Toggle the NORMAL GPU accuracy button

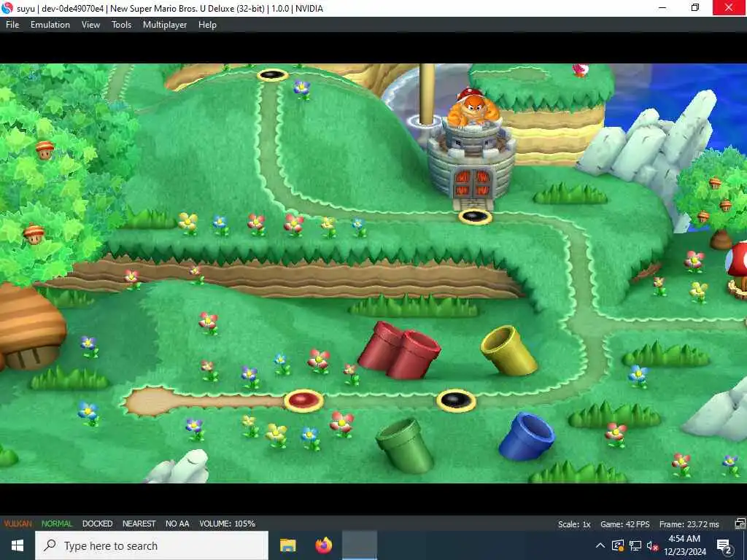click(x=57, y=524)
